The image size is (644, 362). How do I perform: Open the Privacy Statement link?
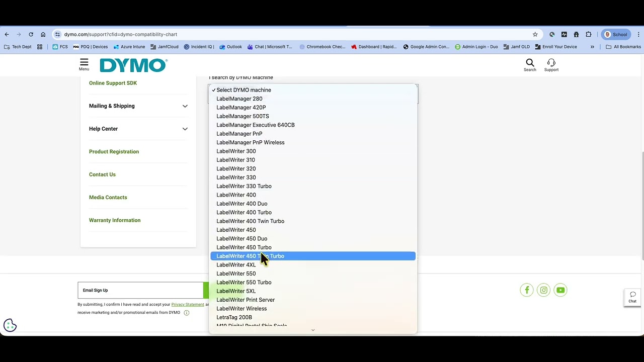pos(188,304)
